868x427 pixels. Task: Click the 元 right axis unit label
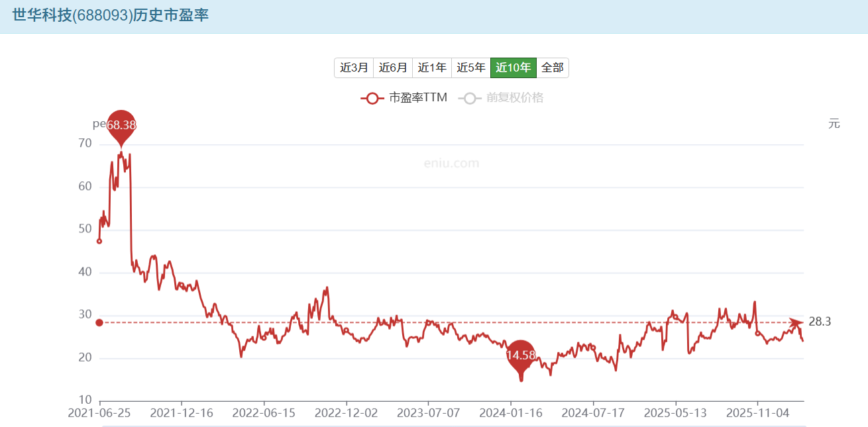click(834, 123)
